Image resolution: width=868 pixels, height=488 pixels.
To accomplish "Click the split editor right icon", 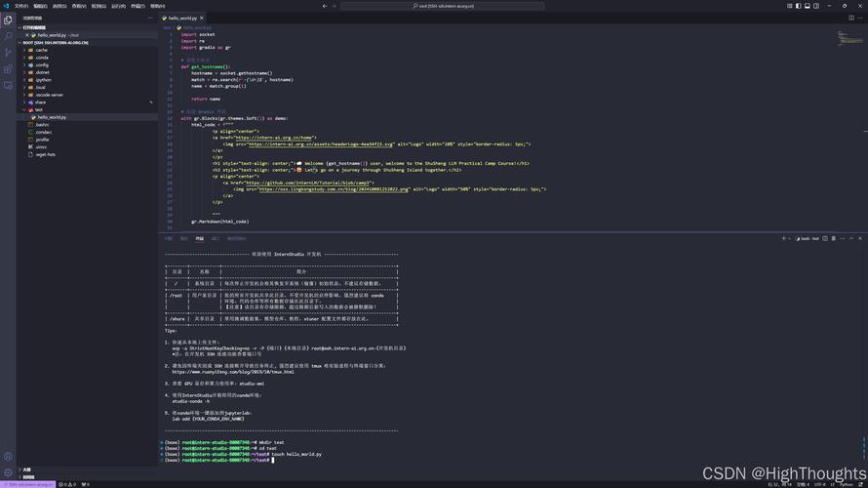I will click(x=850, y=18).
